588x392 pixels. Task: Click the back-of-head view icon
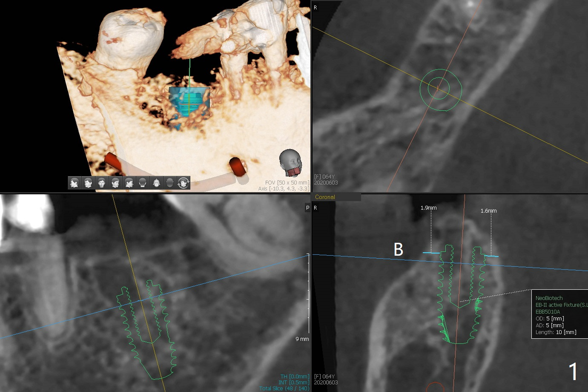point(143,183)
